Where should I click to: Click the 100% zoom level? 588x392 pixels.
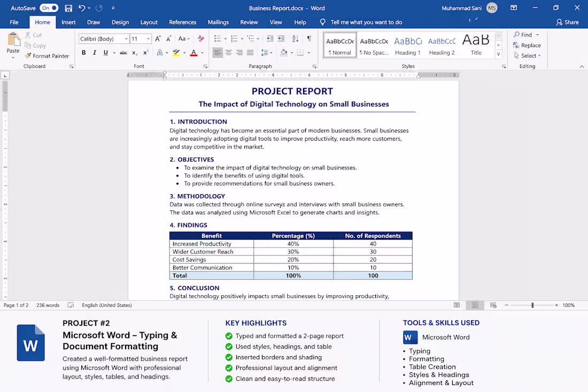click(569, 305)
